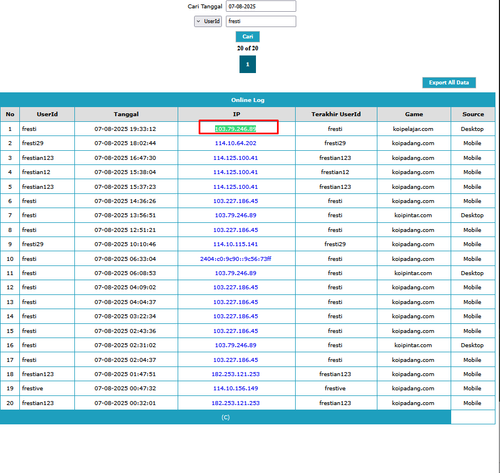Image resolution: width=500 pixels, height=473 pixels.
Task: Click the '(C)' footer text
Action: [x=225, y=417]
